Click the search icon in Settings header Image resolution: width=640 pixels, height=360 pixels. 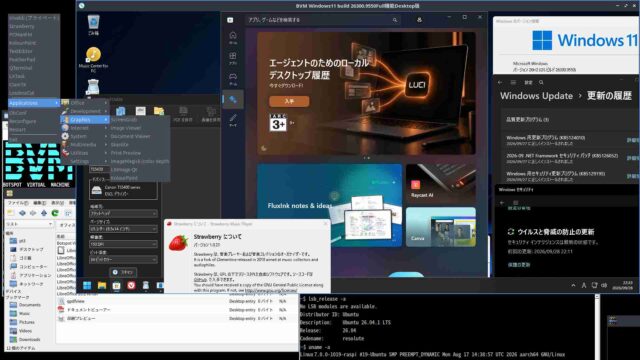541,82
